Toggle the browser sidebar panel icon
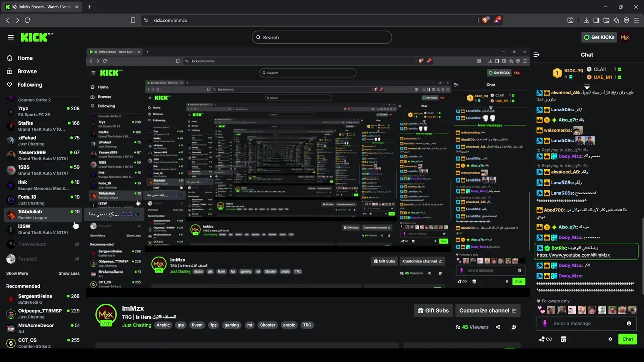 (596, 20)
